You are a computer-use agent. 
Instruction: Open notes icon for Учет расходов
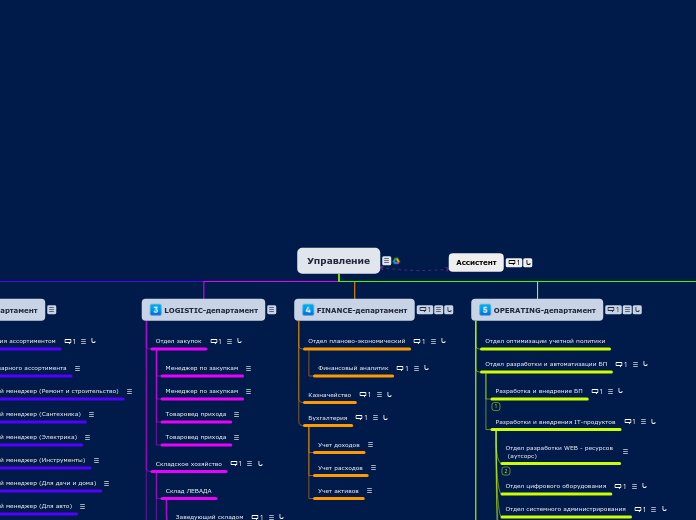click(x=373, y=468)
